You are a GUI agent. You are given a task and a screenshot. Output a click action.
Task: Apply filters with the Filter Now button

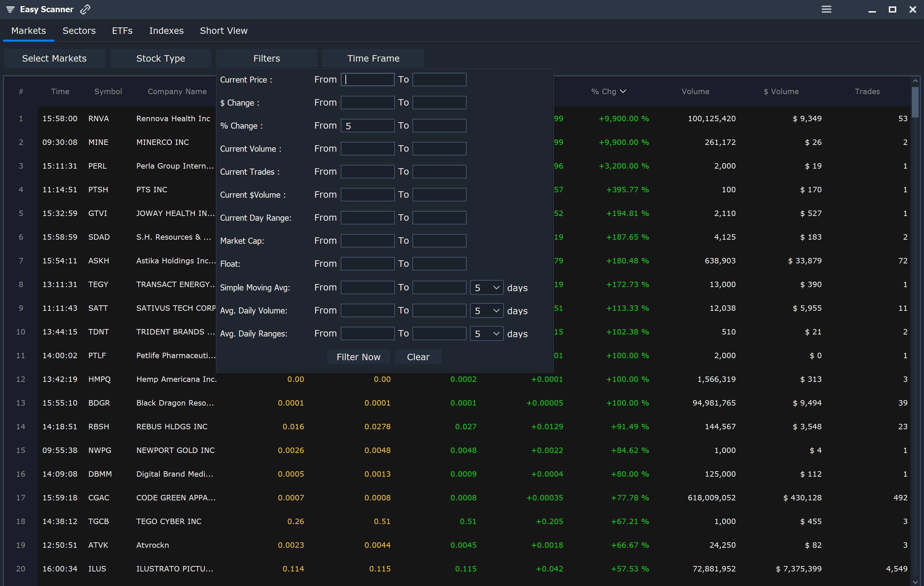358,357
